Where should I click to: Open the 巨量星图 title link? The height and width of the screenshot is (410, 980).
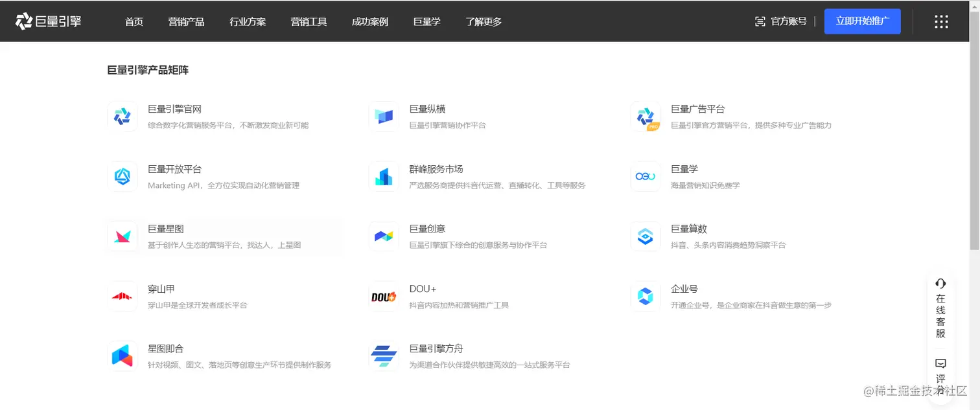tap(166, 229)
